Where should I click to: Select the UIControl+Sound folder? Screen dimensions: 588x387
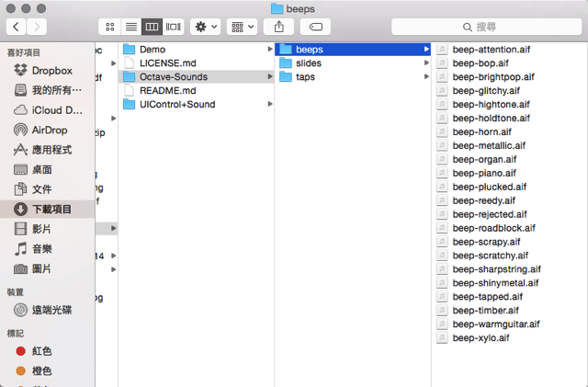tap(196, 104)
